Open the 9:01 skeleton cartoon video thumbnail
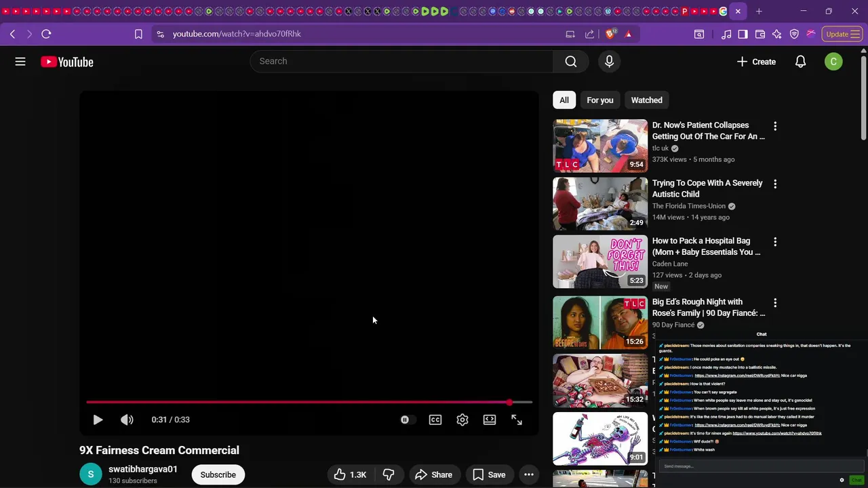This screenshot has height=488, width=868. 600,439
